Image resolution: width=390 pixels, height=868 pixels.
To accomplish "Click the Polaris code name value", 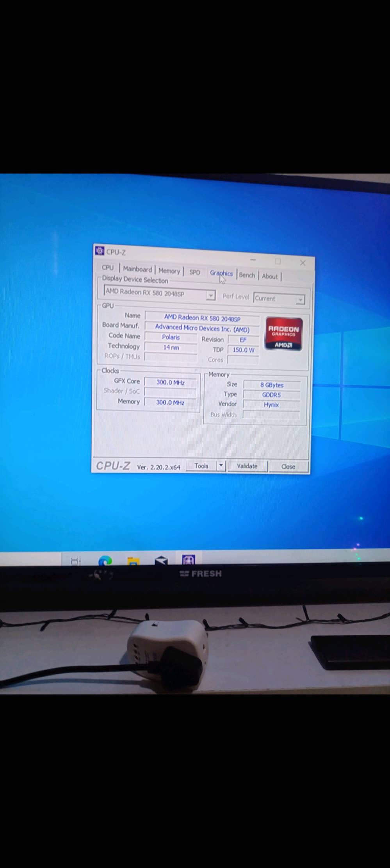I will point(171,337).
